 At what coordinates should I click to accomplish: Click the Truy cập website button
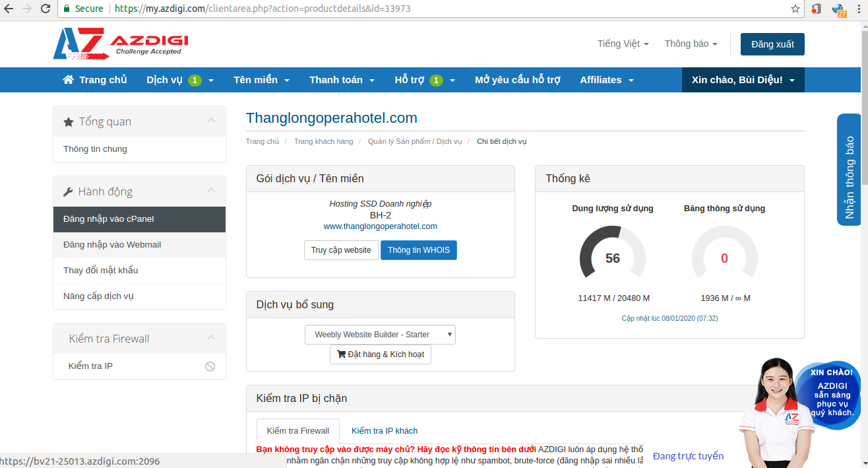[x=341, y=250]
